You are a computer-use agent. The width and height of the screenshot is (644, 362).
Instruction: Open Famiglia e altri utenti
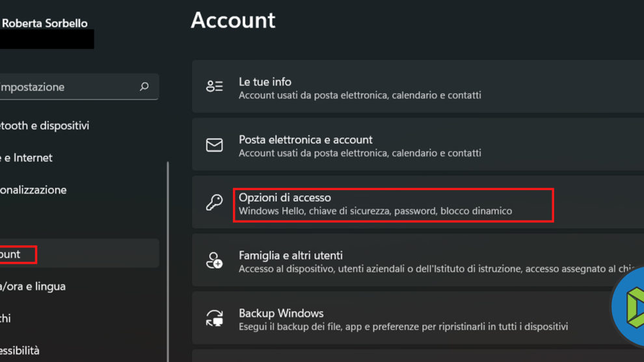point(290,255)
